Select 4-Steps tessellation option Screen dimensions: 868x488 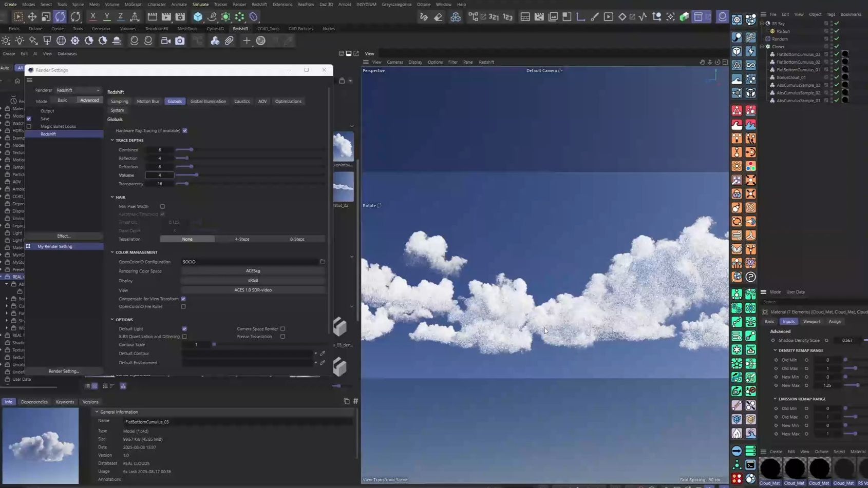tap(242, 239)
